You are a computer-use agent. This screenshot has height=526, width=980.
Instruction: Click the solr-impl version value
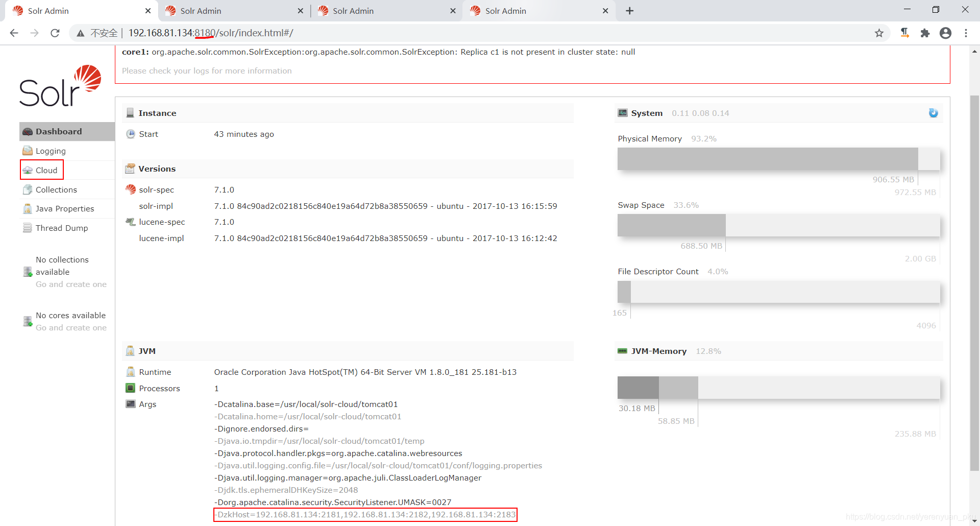[385, 206]
